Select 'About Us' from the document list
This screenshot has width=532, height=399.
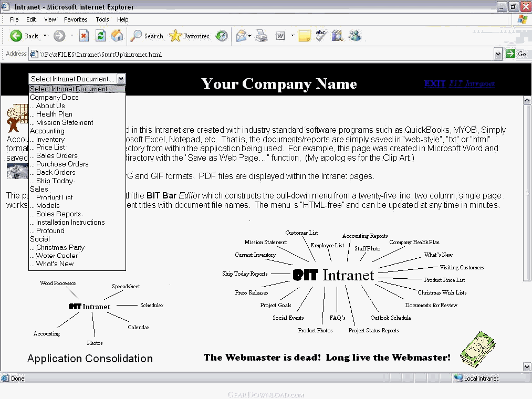[x=77, y=106]
